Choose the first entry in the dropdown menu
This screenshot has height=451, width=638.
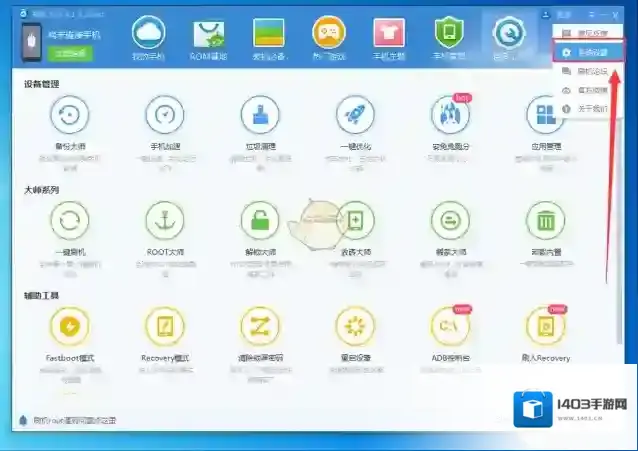(x=588, y=33)
